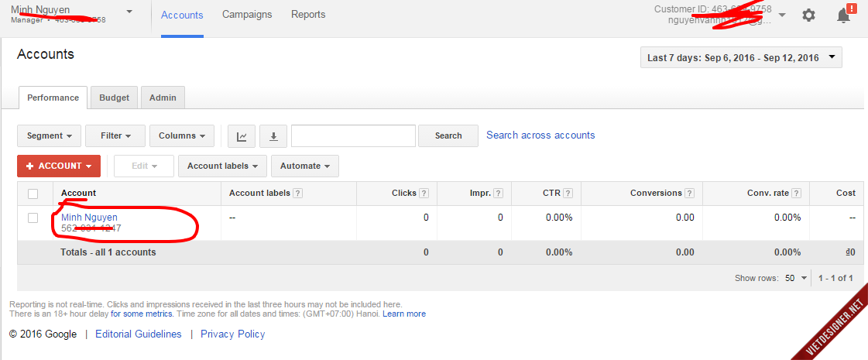Open the settings gear menu

tap(809, 15)
